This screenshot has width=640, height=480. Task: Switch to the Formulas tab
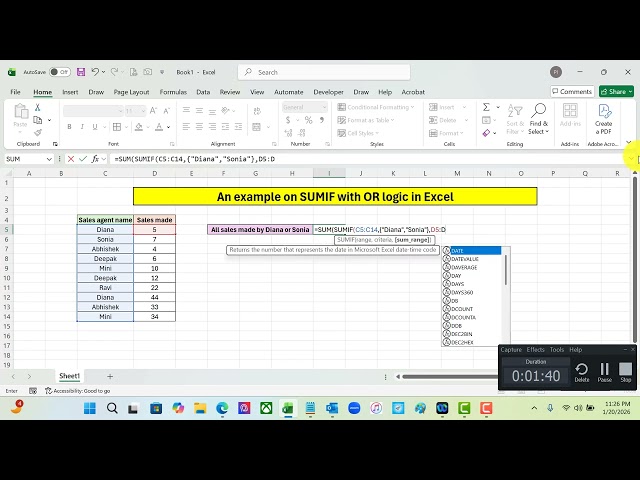coord(173,92)
